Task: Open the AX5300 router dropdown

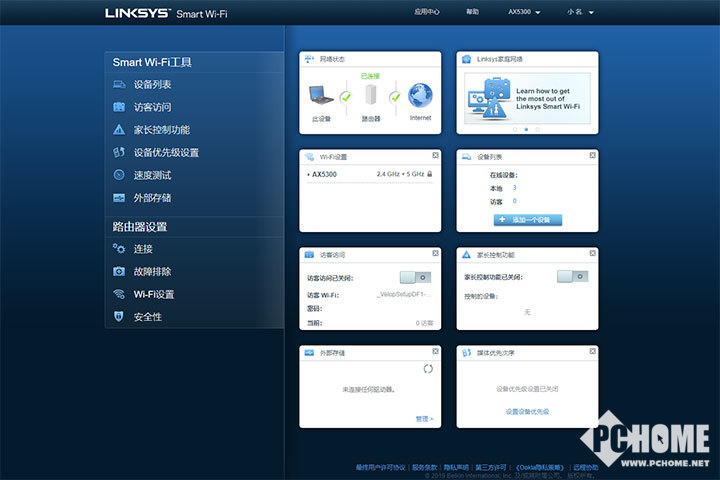Action: pyautogui.click(x=524, y=12)
